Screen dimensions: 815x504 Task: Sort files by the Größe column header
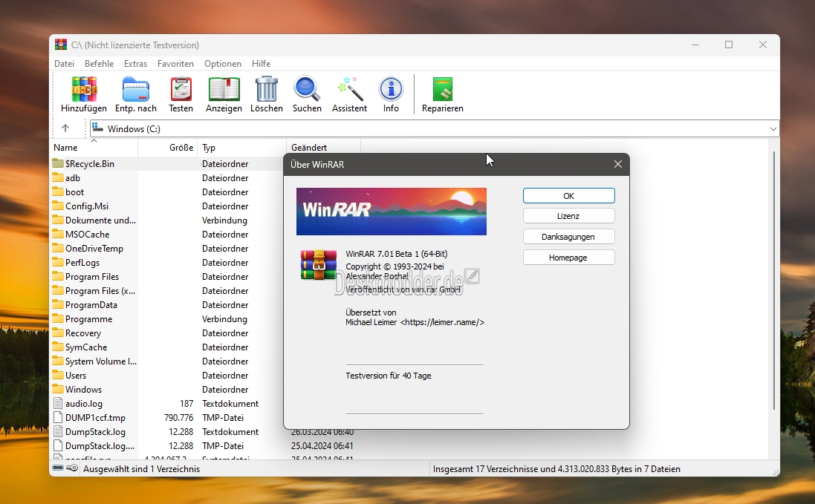pos(167,148)
